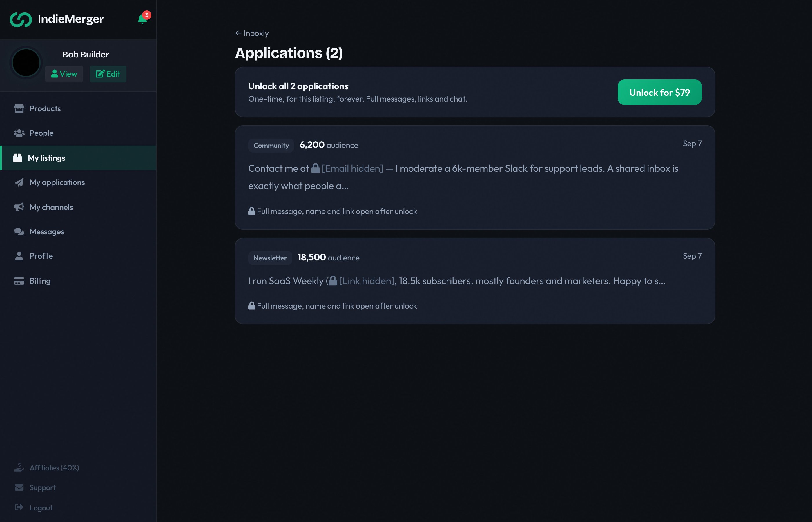Image resolution: width=812 pixels, height=522 pixels.
Task: Click the Messages chat bubbles icon
Action: coord(19,231)
